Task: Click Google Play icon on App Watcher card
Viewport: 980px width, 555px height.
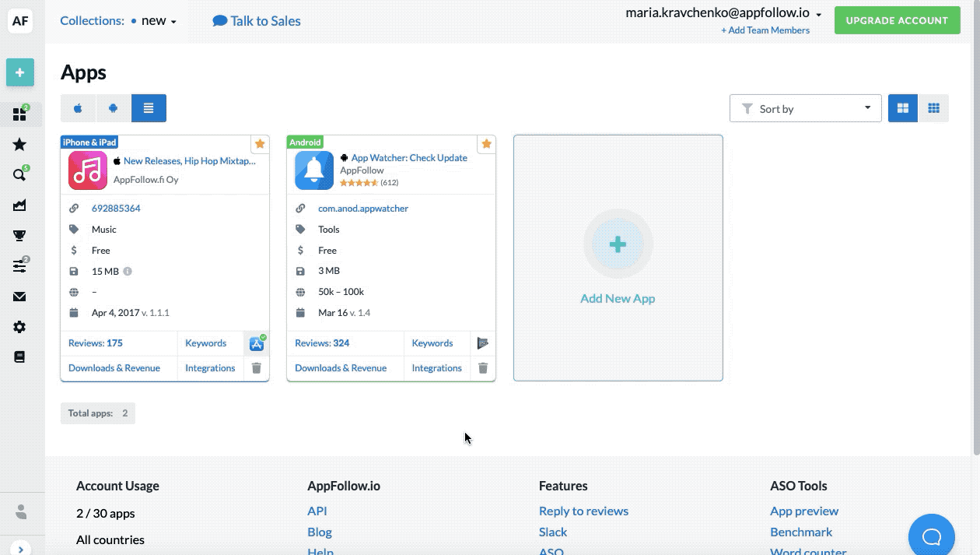Action: point(483,343)
